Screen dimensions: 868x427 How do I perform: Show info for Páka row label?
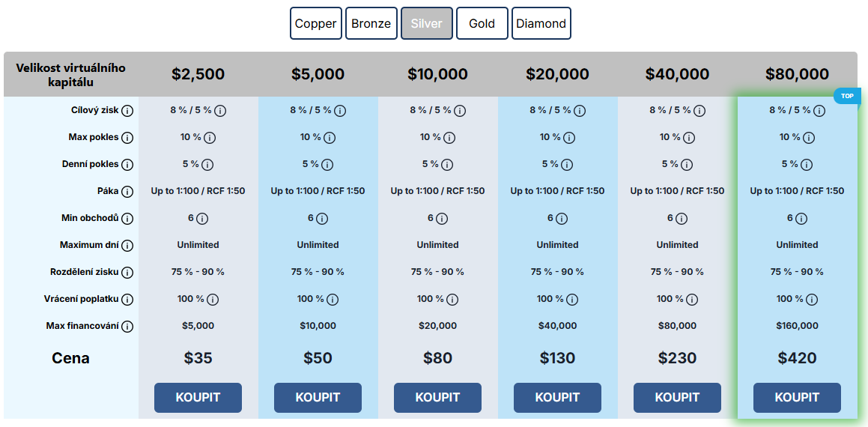click(x=127, y=192)
